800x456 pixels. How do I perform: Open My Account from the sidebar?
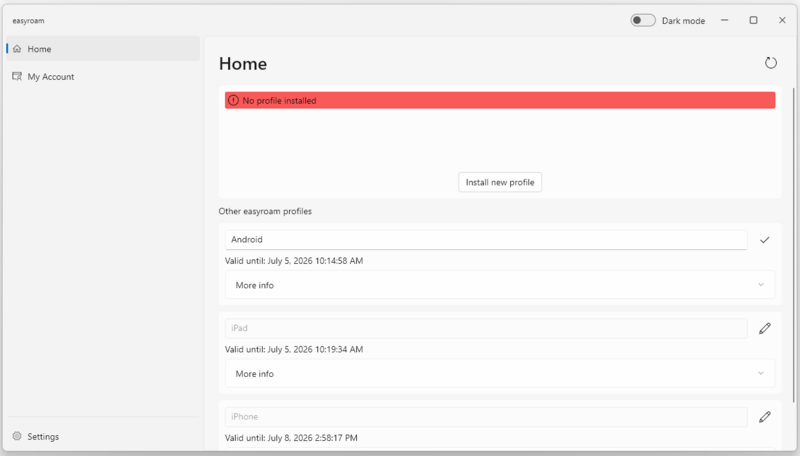pyautogui.click(x=50, y=77)
